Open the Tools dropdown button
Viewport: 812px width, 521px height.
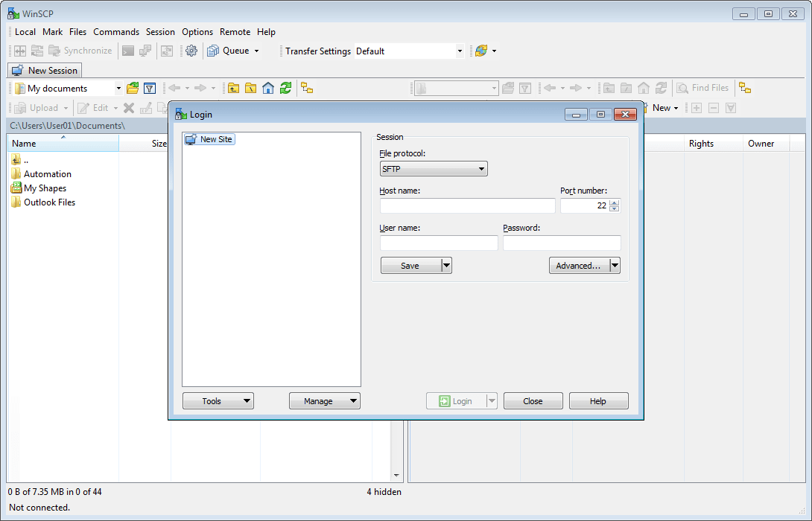point(218,401)
